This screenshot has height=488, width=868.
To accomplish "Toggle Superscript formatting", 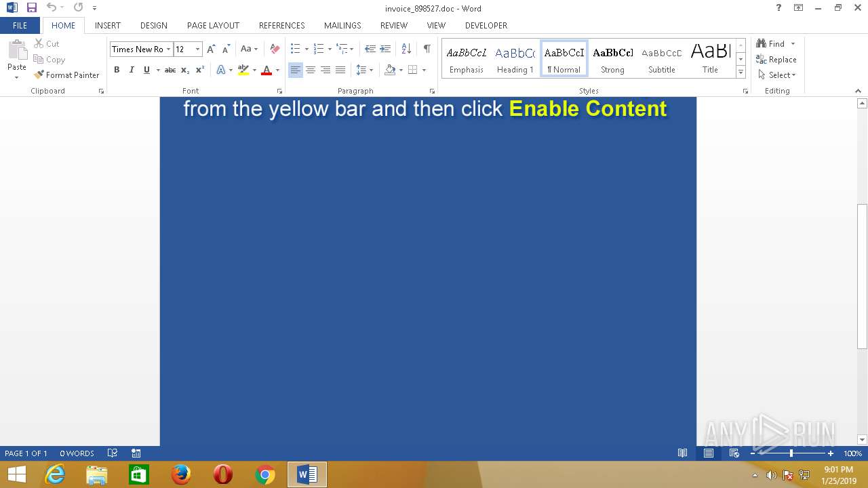I will click(200, 70).
